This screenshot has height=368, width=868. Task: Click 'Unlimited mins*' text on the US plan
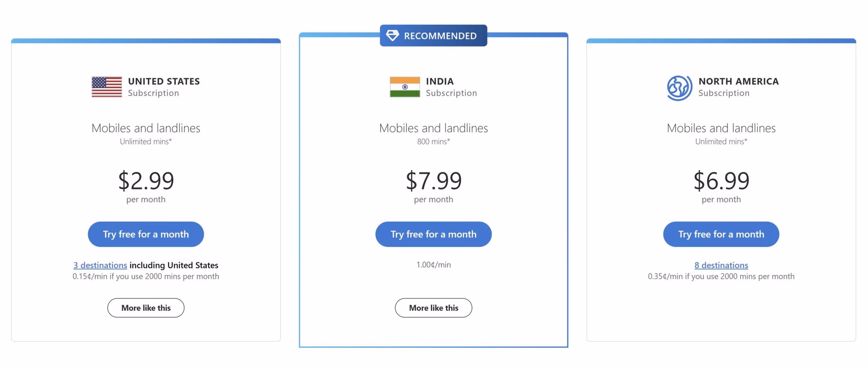(x=146, y=142)
